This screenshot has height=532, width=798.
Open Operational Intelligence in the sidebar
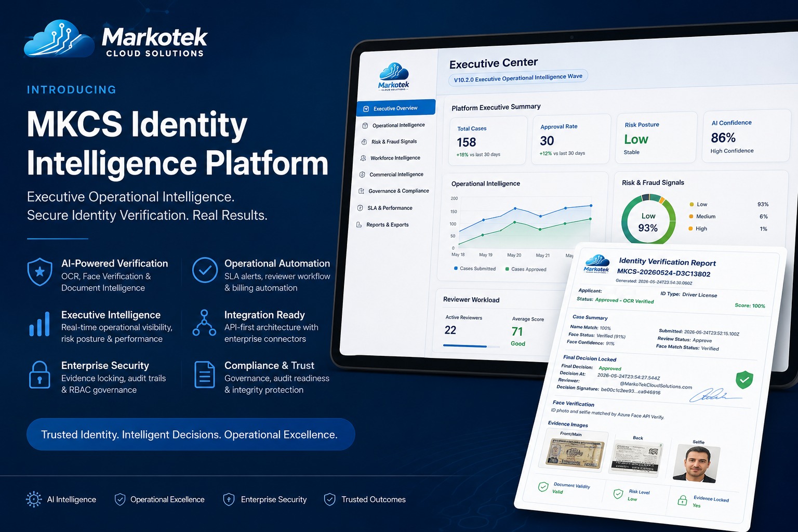pos(393,125)
